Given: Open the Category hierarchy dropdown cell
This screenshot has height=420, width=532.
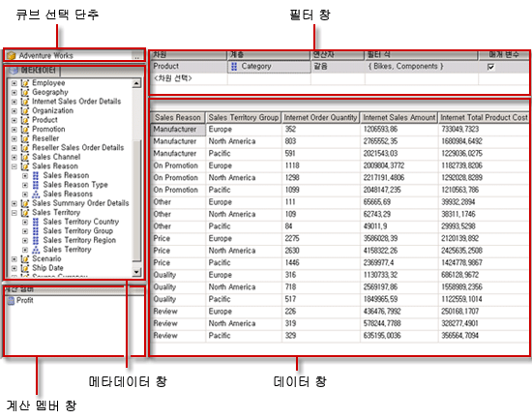Looking at the screenshot, I should click(x=269, y=67).
